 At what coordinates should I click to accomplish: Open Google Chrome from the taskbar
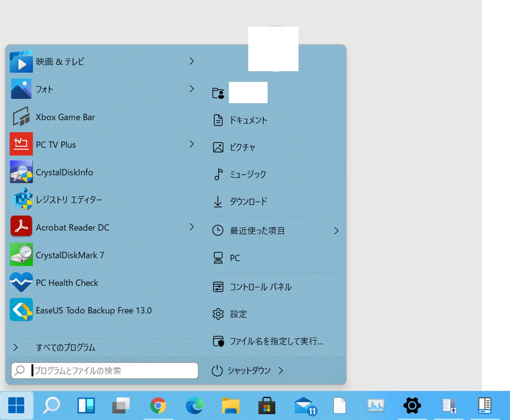tap(158, 406)
